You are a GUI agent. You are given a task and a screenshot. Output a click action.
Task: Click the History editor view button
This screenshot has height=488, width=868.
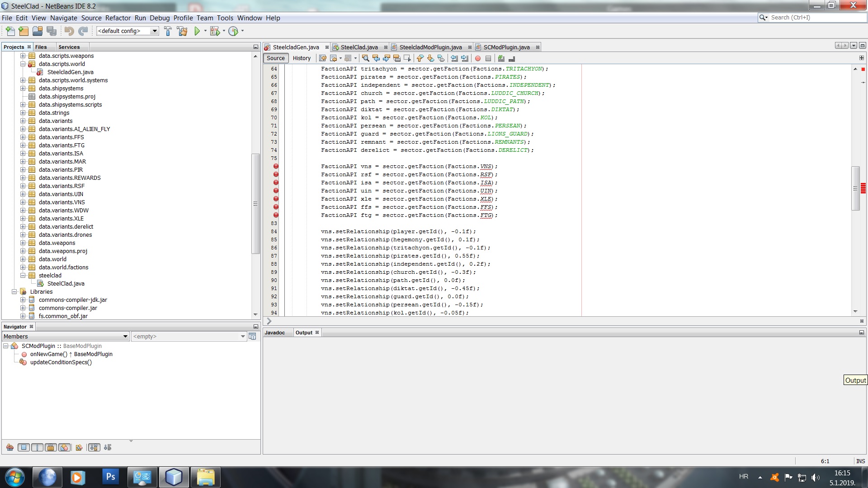[x=302, y=58]
